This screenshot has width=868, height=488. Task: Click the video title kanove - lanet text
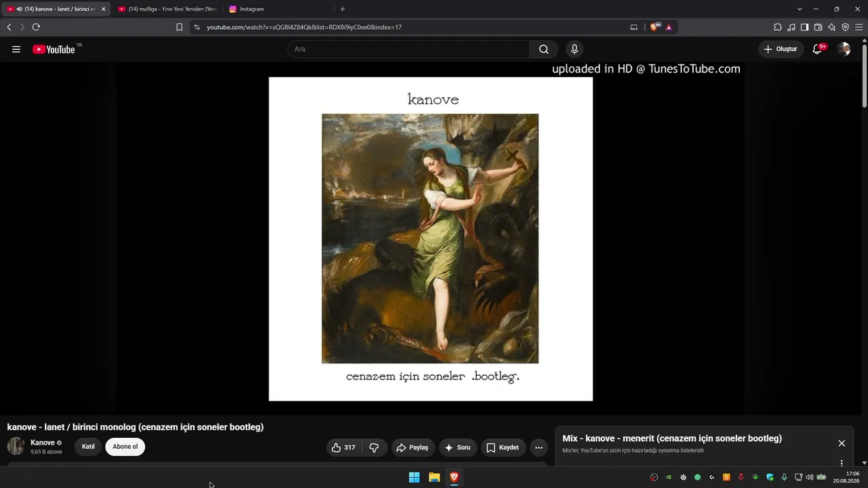(x=135, y=427)
